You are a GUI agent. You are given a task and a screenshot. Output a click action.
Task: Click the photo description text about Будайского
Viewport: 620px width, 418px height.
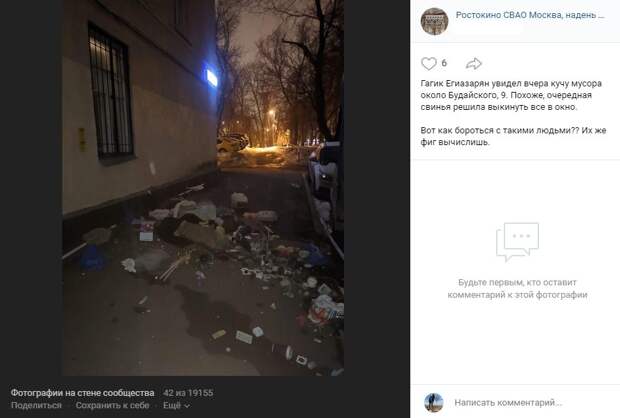(x=513, y=113)
